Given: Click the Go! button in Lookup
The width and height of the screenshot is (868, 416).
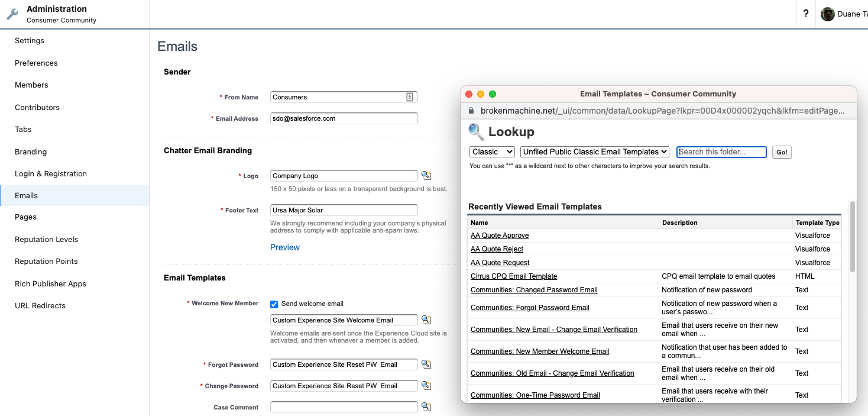Looking at the screenshot, I should (782, 152).
